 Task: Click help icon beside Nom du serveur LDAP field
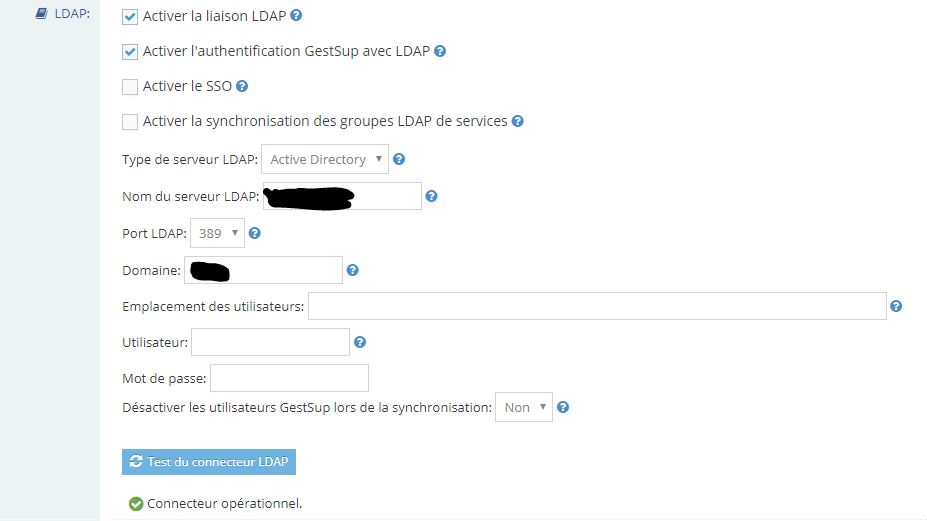[x=431, y=196]
